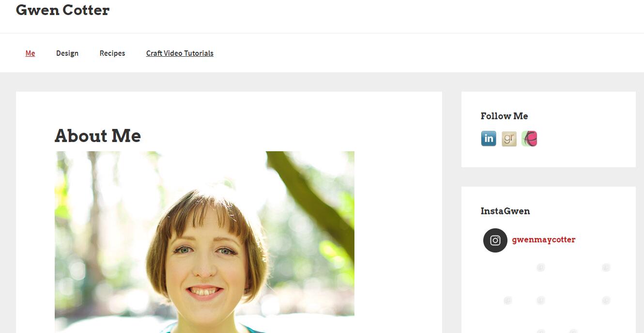Screen dimensions: 644x333
Task: Open the Design menu item
Action: coord(67,53)
